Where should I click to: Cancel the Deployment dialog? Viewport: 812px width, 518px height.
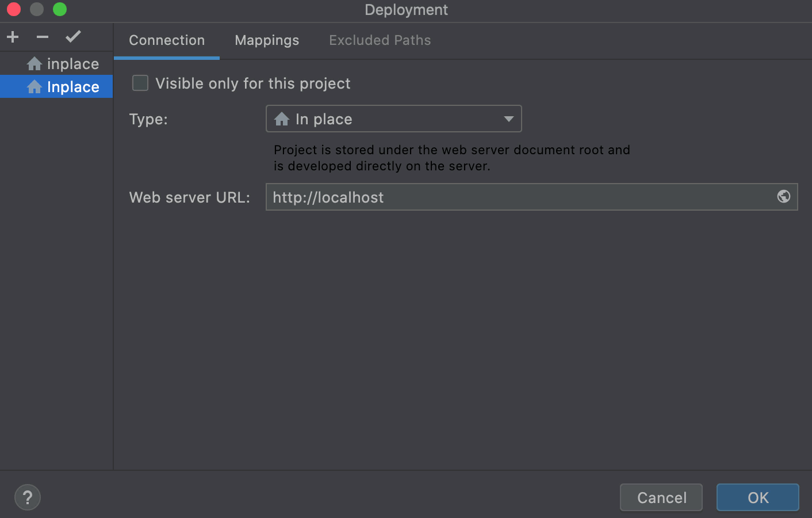661,497
